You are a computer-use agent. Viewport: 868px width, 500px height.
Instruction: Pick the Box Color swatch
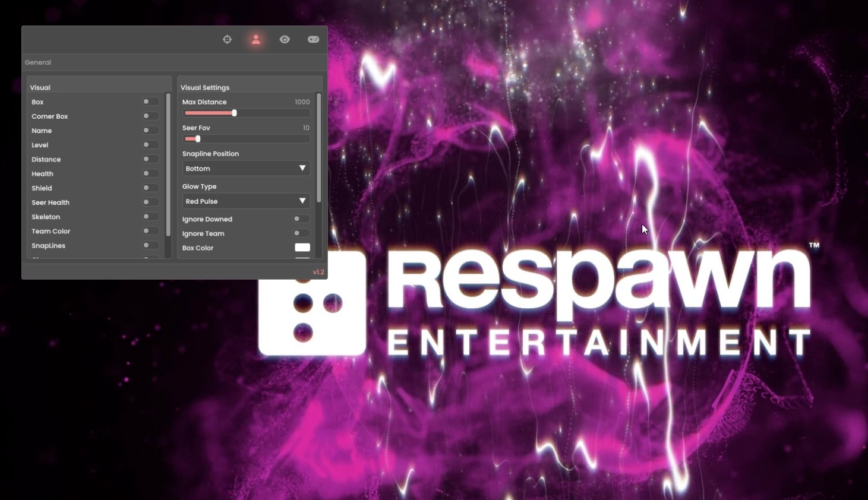click(302, 248)
